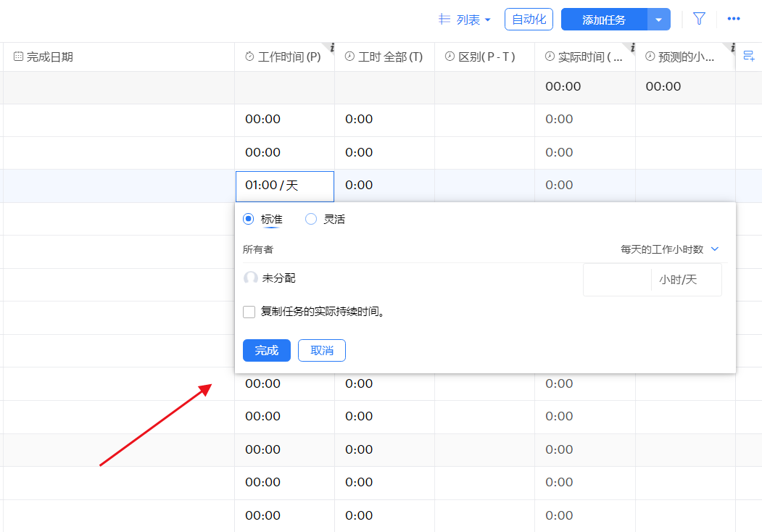
Task: Click the summary 00:00 under 实际时间
Action: [x=563, y=87]
